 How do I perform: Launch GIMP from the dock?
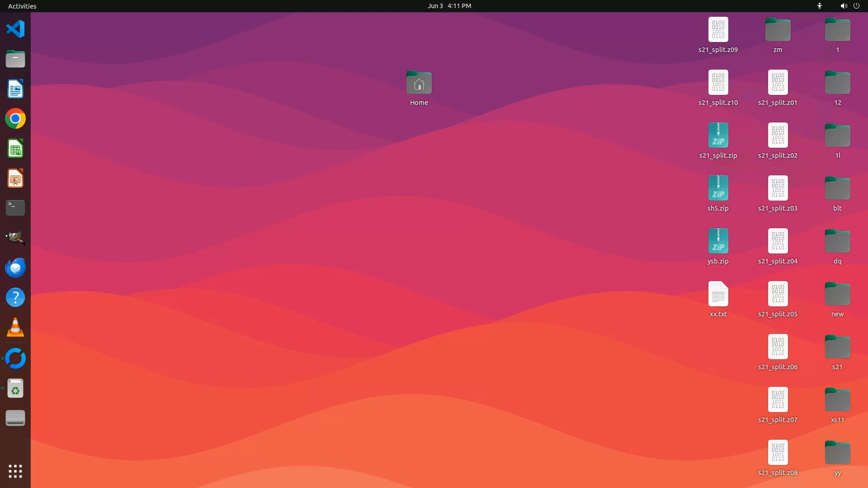(x=15, y=238)
